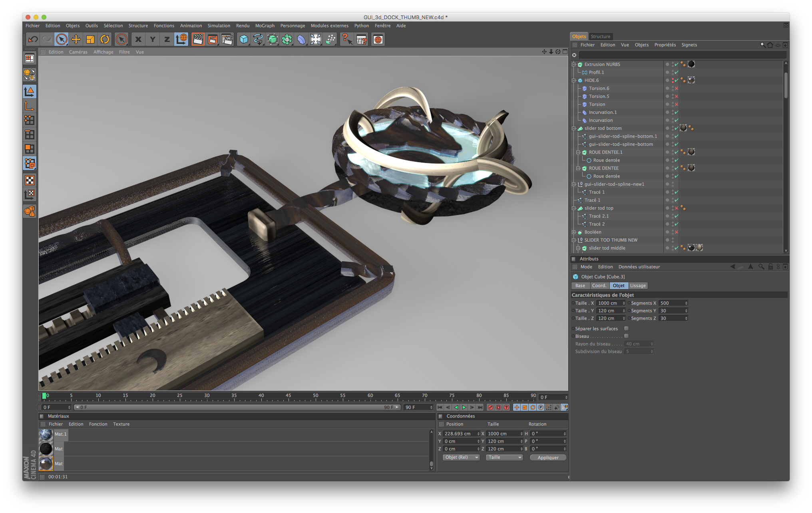Switch to the Structure panel tab
This screenshot has width=812, height=513.
(x=600, y=36)
